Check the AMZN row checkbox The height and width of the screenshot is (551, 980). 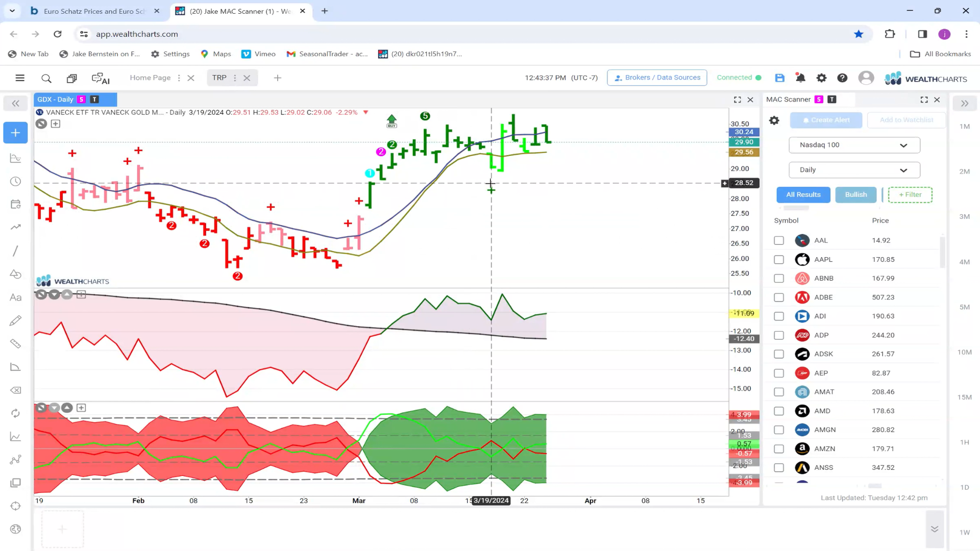[779, 448]
